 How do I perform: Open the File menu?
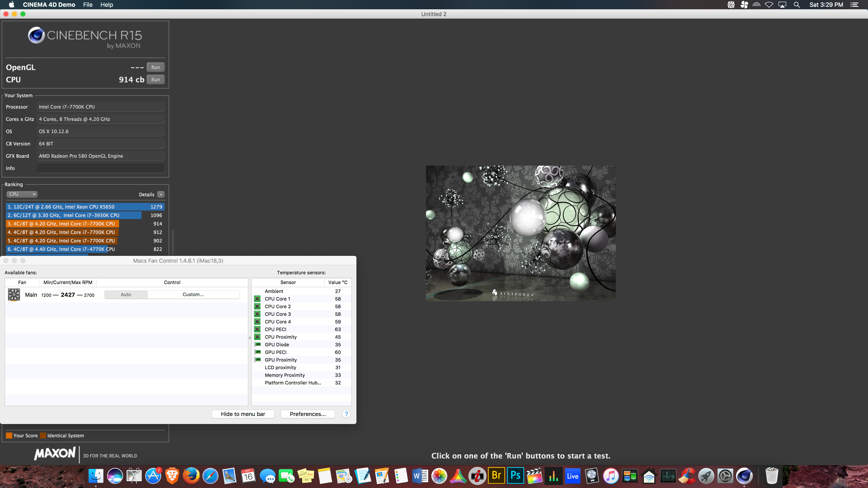click(88, 5)
